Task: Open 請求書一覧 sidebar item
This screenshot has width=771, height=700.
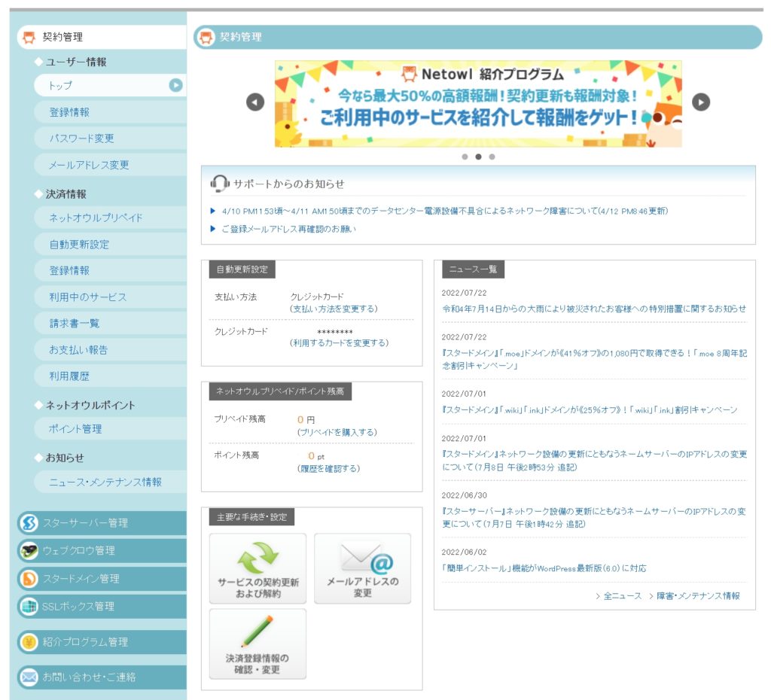Action: 74,323
